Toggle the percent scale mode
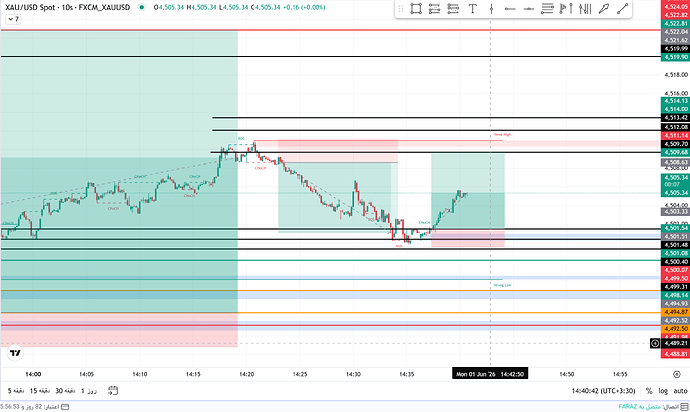 (649, 390)
